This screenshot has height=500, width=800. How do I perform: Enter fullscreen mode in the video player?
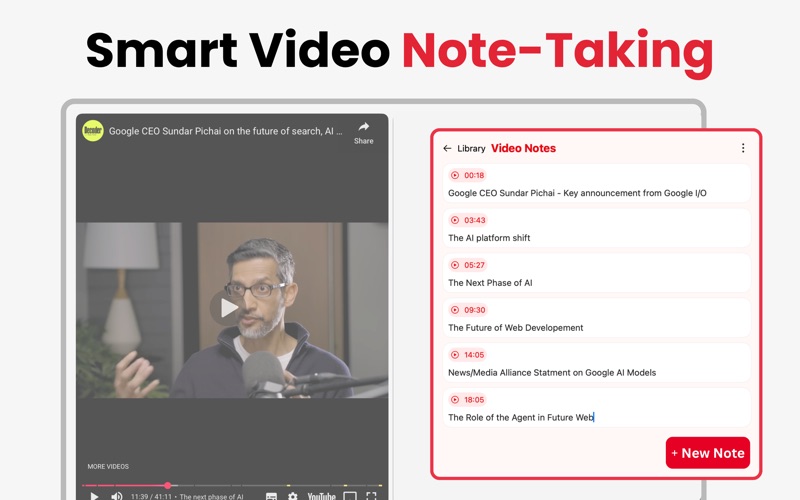pyautogui.click(x=371, y=496)
